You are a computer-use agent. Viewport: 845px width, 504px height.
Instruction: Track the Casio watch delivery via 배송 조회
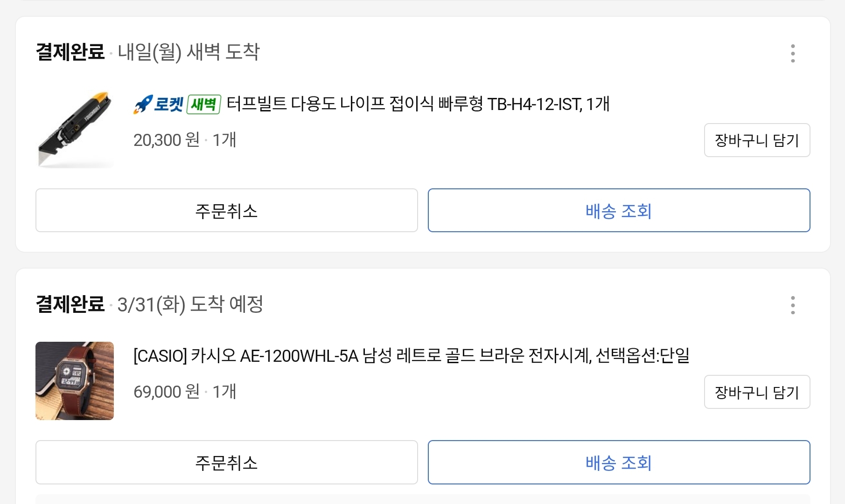point(619,463)
